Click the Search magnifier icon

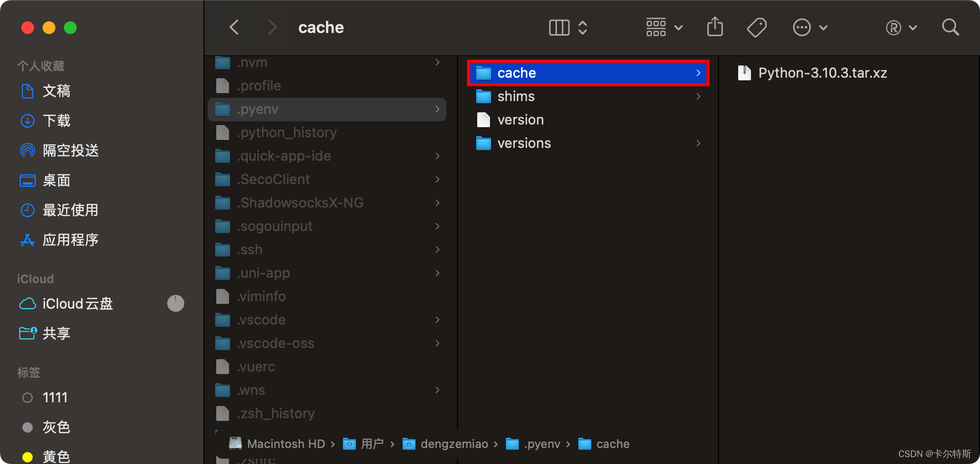click(950, 27)
